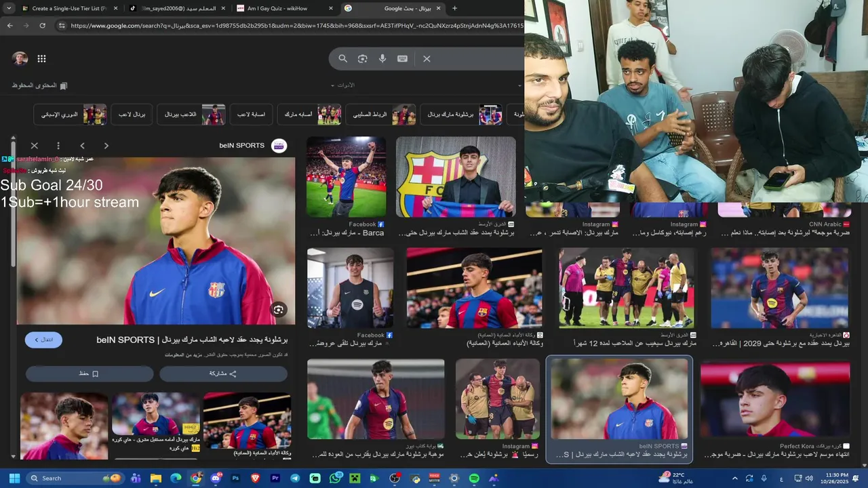This screenshot has height=488, width=868.
Task: Select أصابه مارك suggestion chip
Action: (x=309, y=115)
